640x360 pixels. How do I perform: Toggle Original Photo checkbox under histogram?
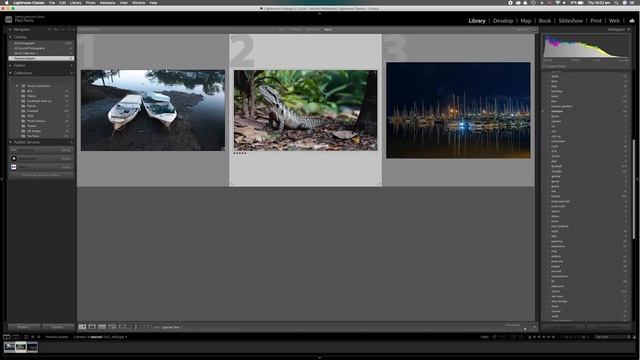point(544,66)
